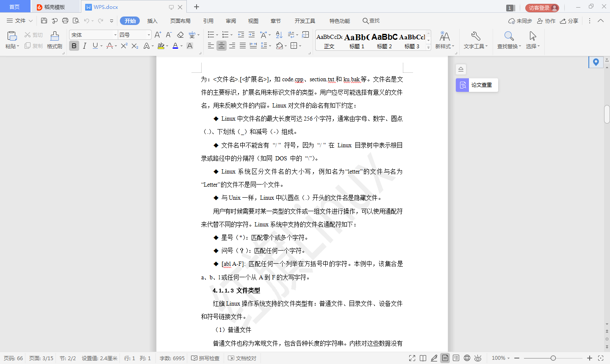Click the 访客登录 login button
The height and width of the screenshot is (364, 610).
pyautogui.click(x=542, y=8)
